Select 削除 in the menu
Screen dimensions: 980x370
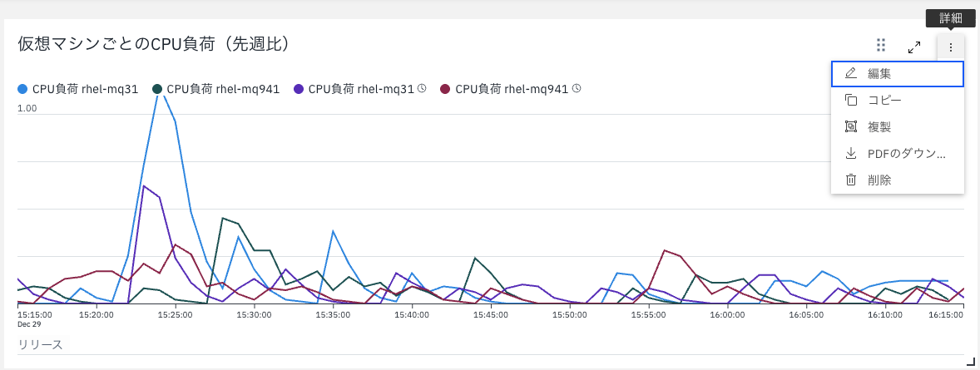898,180
